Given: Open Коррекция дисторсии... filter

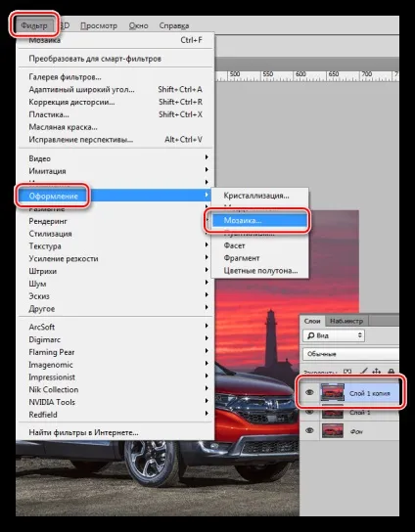Looking at the screenshot, I should pyautogui.click(x=115, y=102).
